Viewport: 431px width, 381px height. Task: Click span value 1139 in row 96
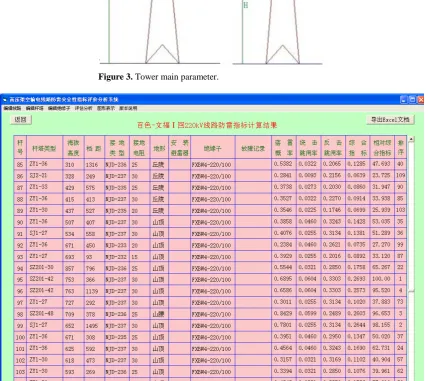click(x=94, y=291)
